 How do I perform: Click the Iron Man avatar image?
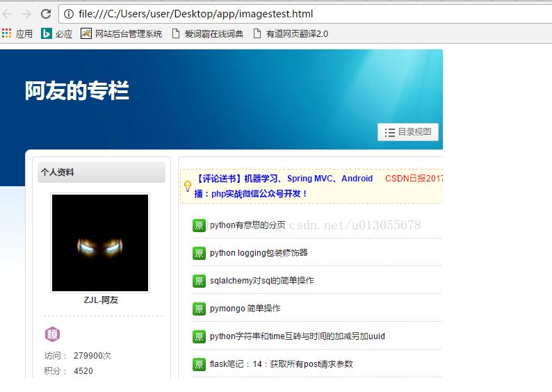pos(100,243)
